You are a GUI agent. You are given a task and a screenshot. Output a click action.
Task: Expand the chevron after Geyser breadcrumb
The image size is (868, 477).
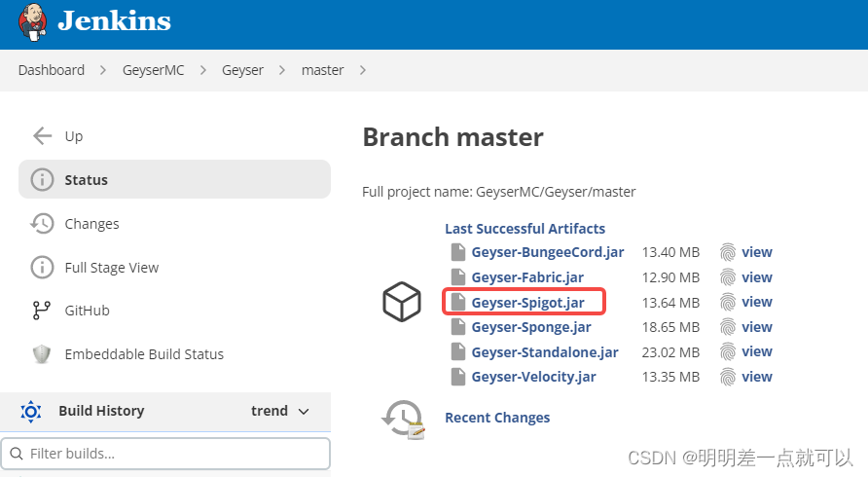click(x=282, y=70)
